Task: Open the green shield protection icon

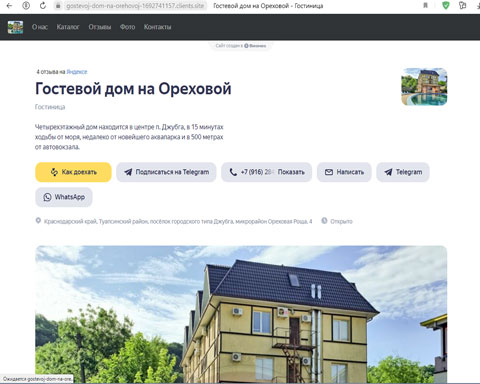Action: (446, 5)
